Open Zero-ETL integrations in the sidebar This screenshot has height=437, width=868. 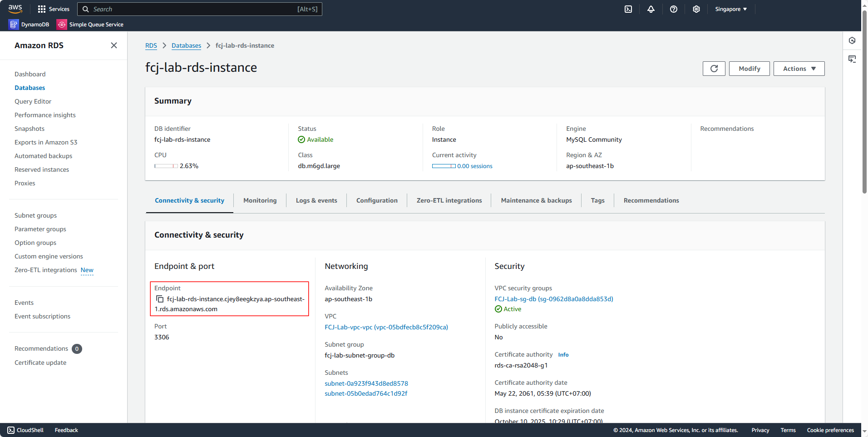pos(46,270)
